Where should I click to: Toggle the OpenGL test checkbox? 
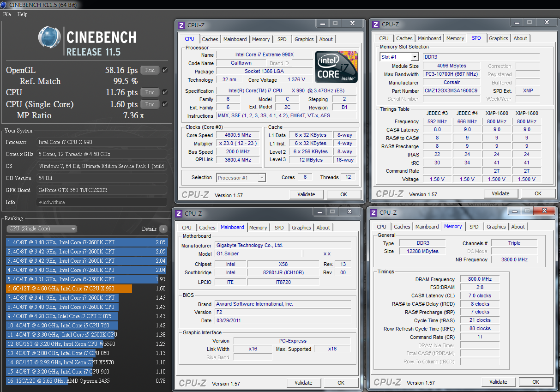[x=165, y=70]
